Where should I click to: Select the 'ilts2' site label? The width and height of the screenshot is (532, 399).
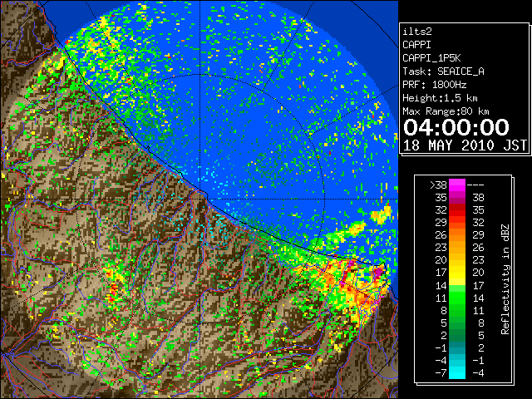click(x=417, y=32)
